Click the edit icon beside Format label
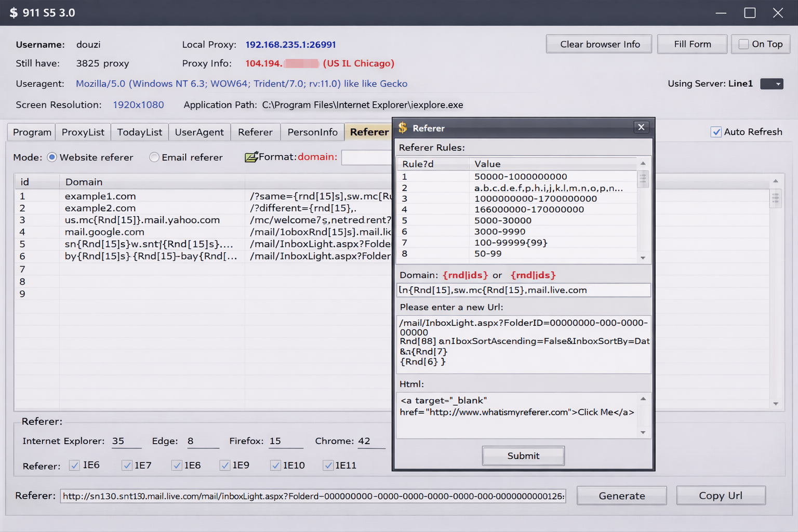798x532 pixels. click(x=251, y=157)
